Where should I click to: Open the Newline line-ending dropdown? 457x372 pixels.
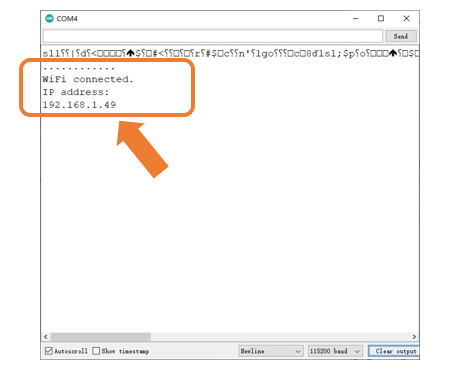click(271, 351)
